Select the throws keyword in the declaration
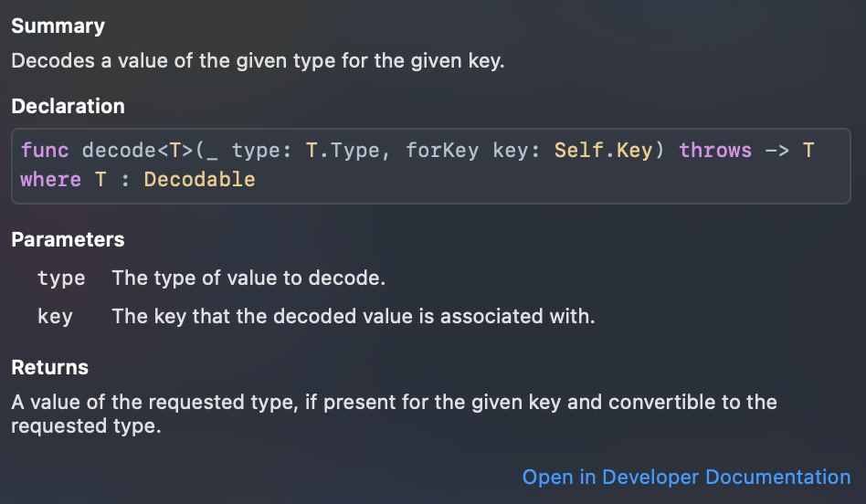866x504 pixels. point(715,151)
